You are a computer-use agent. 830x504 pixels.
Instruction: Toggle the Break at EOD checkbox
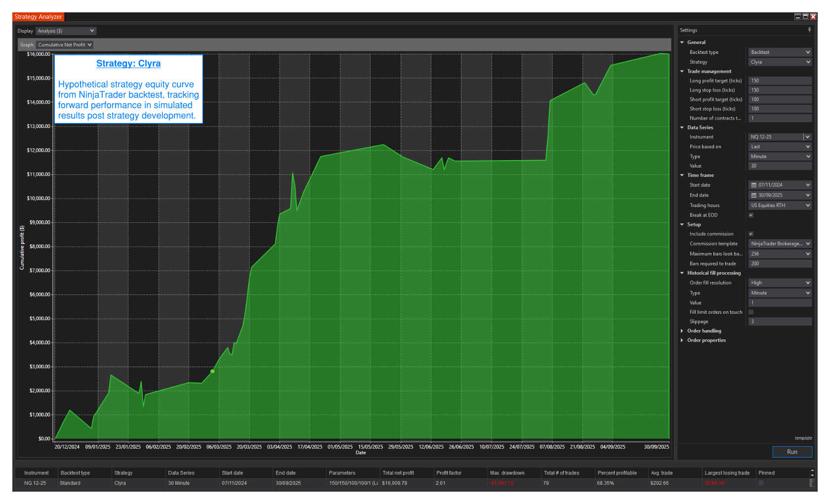[x=751, y=215]
